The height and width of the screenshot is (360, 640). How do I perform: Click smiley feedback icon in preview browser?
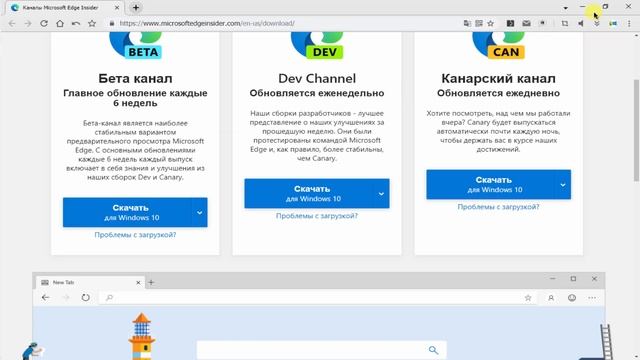coord(572,298)
